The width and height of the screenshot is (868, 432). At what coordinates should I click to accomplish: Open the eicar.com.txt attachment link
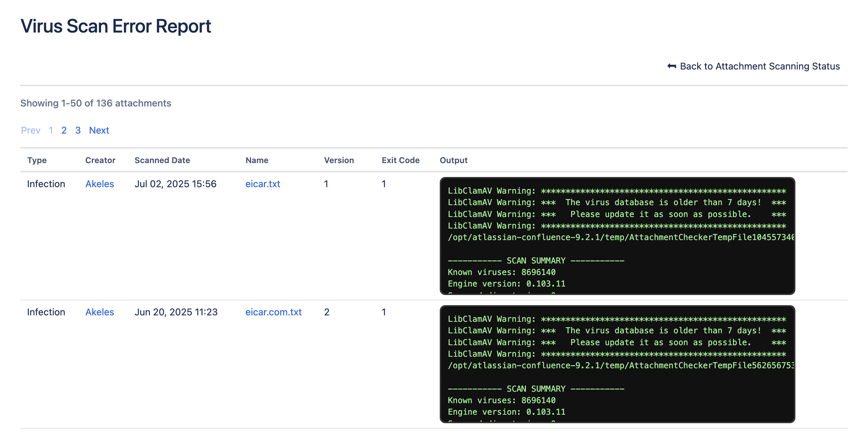point(273,312)
